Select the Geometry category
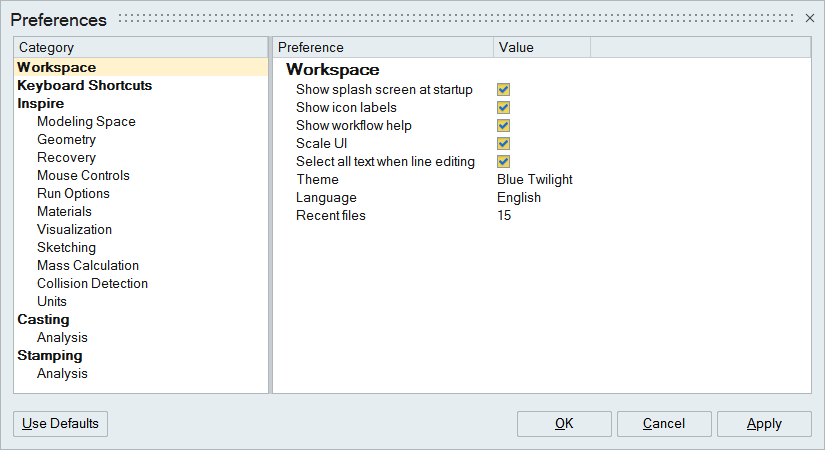This screenshot has width=825, height=450. [x=66, y=139]
